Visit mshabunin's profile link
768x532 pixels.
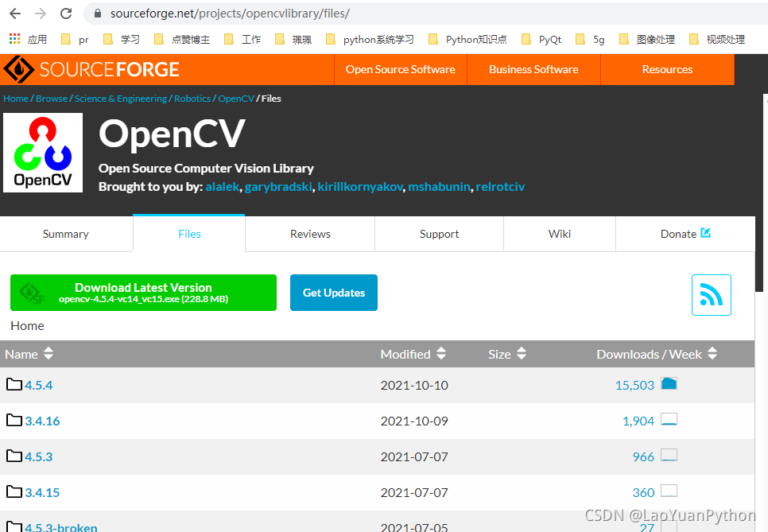coord(439,187)
